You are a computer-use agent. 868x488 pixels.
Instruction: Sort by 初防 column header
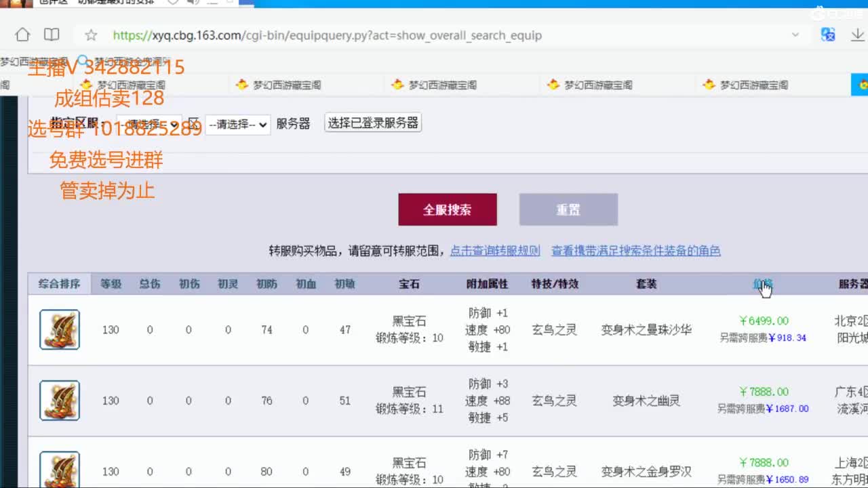[267, 284]
